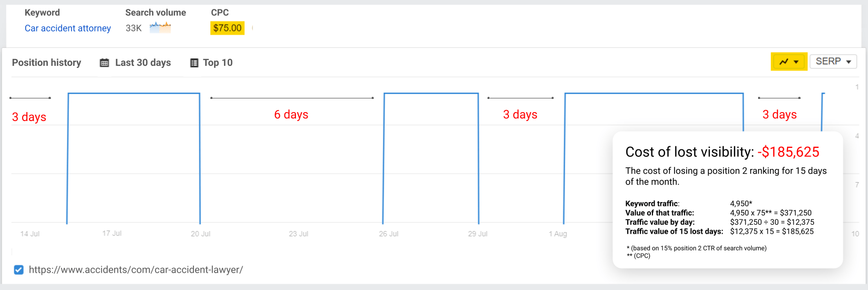This screenshot has width=868, height=290.
Task: Click the Search volume column header
Action: pos(156,13)
